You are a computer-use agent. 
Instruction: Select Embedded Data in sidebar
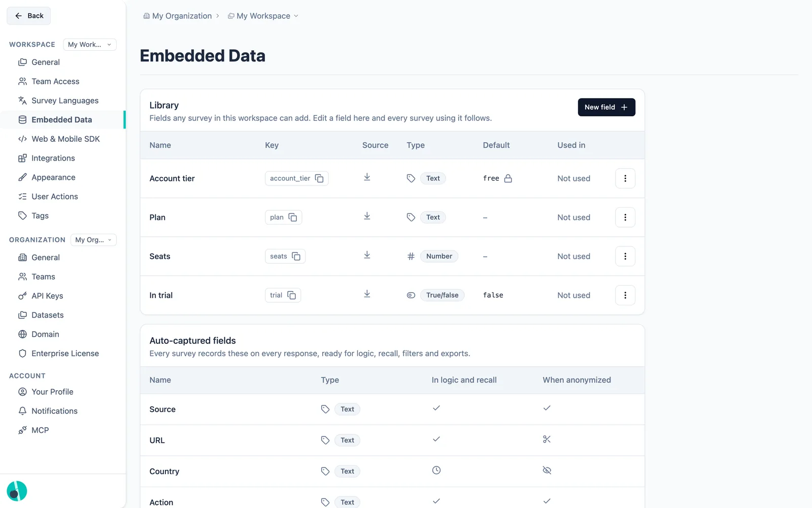point(63,120)
